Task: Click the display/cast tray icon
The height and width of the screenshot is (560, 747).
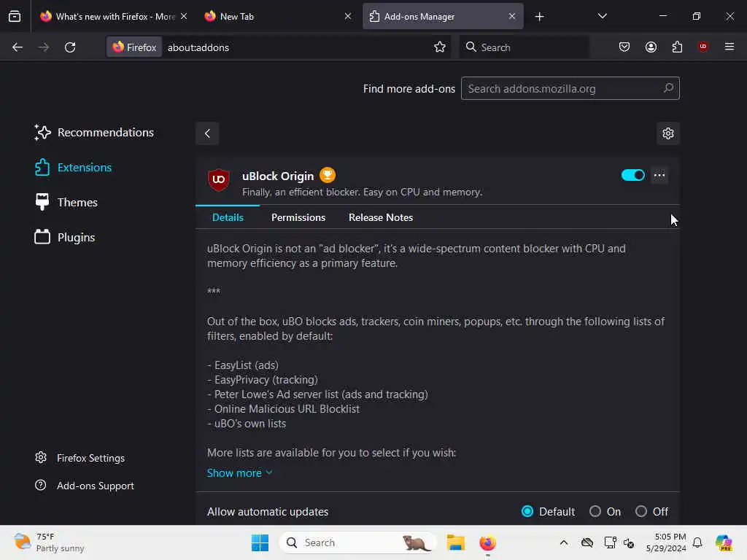Action: (x=611, y=542)
